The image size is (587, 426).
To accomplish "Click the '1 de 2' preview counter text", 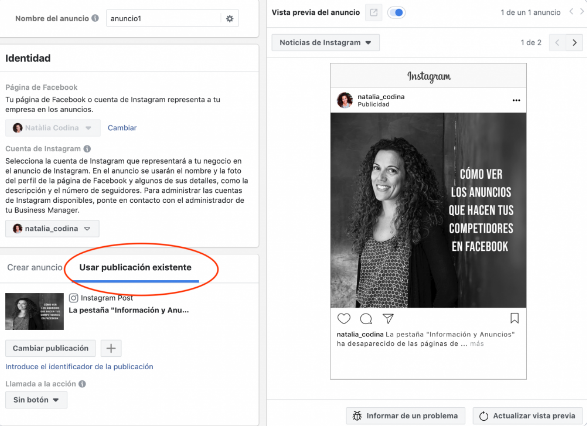I will point(531,42).
